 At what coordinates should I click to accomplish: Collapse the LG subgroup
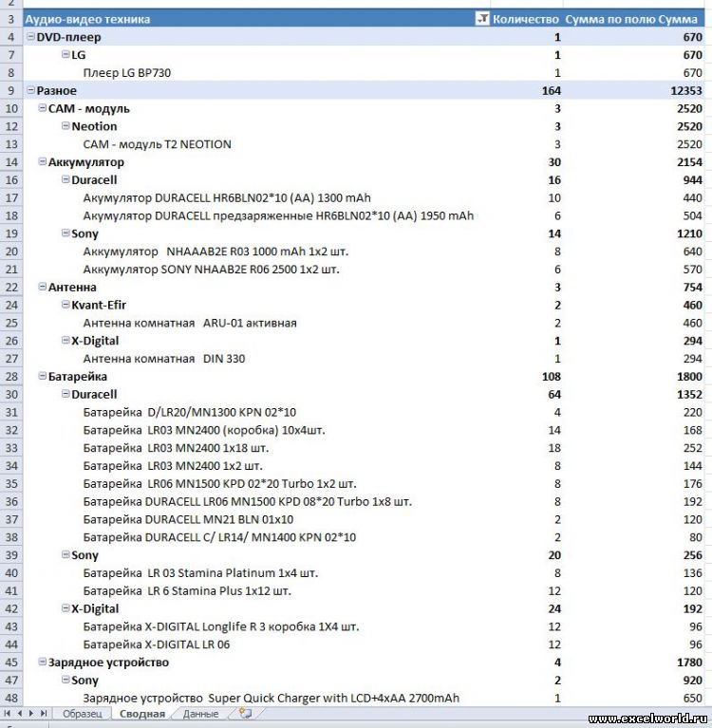click(66, 54)
